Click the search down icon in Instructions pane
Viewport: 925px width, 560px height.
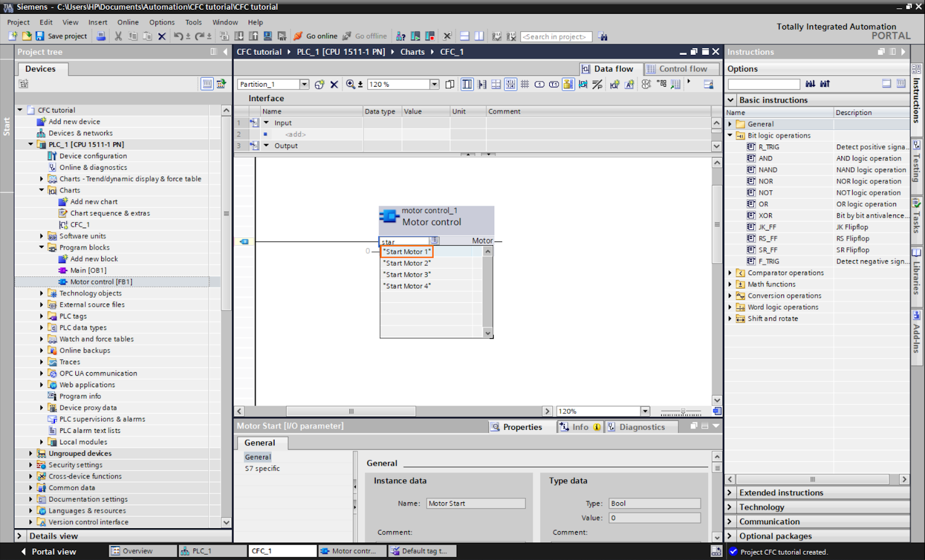[811, 84]
